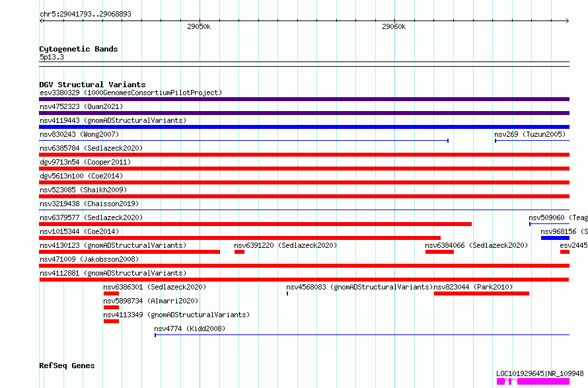Click nsv6386301 (Sedlazeck2020) label
Viewport: 588px width, 388px height.
(x=155, y=287)
